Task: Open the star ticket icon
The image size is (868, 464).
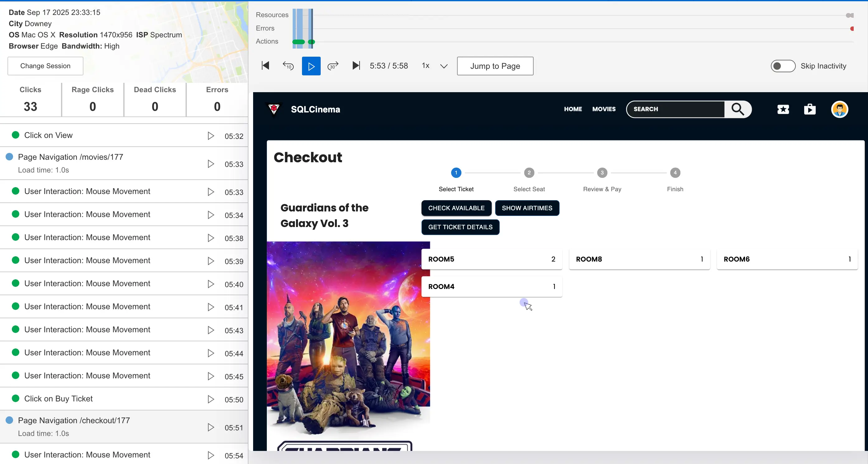Action: (x=783, y=109)
